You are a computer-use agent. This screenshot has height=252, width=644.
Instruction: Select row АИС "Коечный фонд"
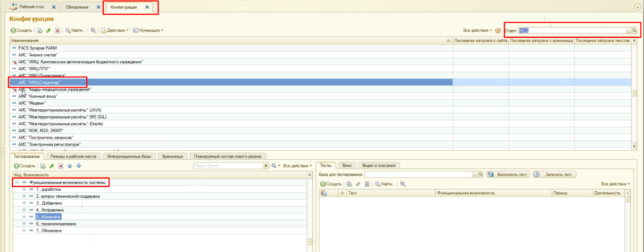231,96
